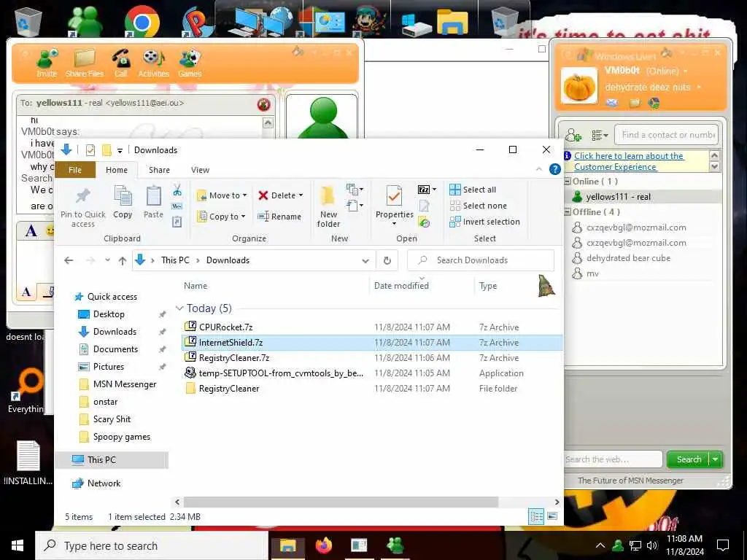Switch to the Share ribbon tab
This screenshot has width=747, height=560.
[x=159, y=170]
